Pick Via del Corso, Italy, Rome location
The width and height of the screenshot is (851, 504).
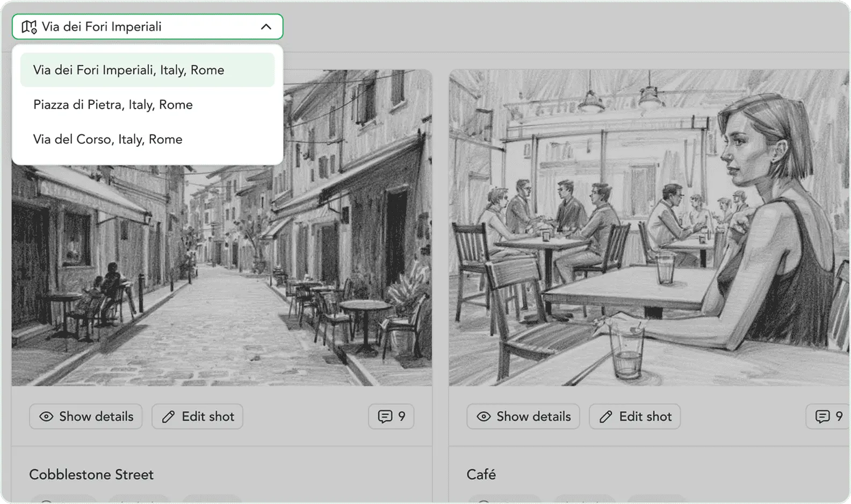[107, 140]
